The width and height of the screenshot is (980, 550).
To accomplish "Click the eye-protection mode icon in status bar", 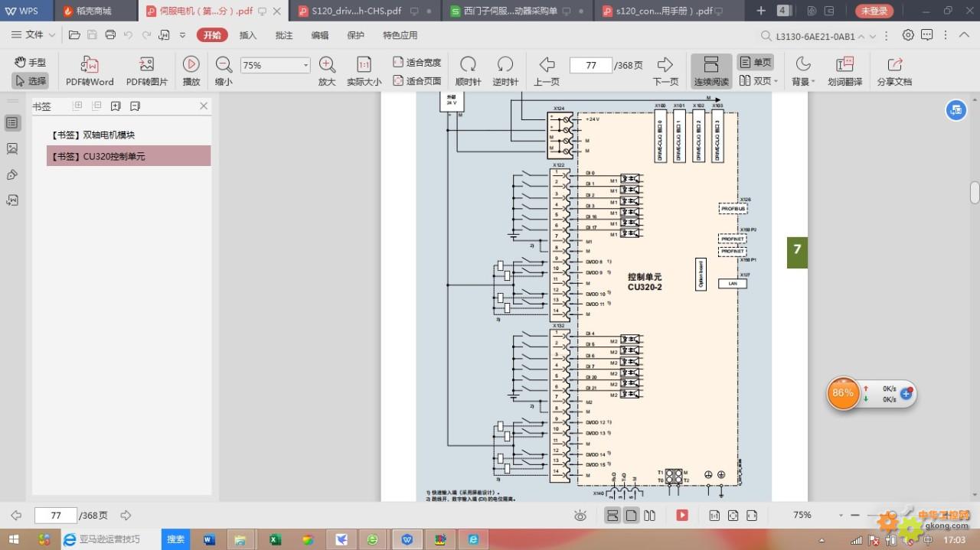I will [580, 516].
